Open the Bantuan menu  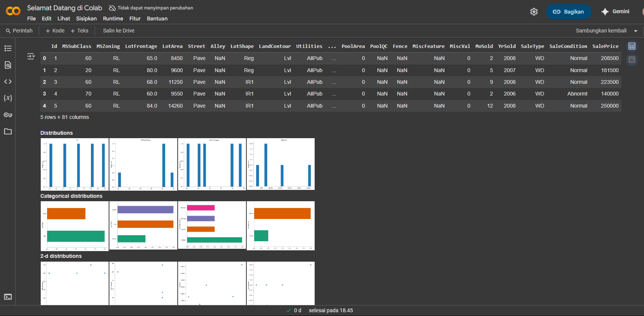pos(157,18)
